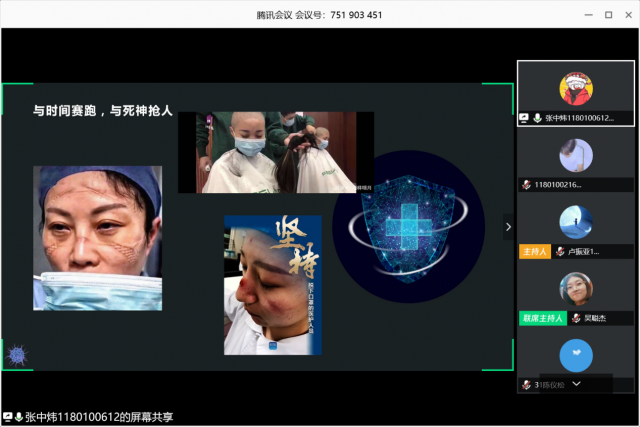Click the green 联席主持人 badge
The height and width of the screenshot is (427, 640).
(x=543, y=318)
